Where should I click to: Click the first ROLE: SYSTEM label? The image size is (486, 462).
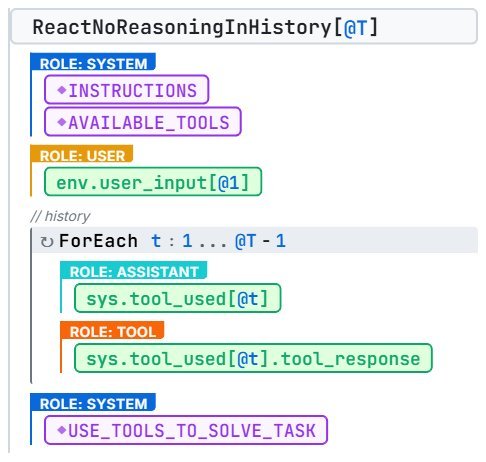pos(93,62)
